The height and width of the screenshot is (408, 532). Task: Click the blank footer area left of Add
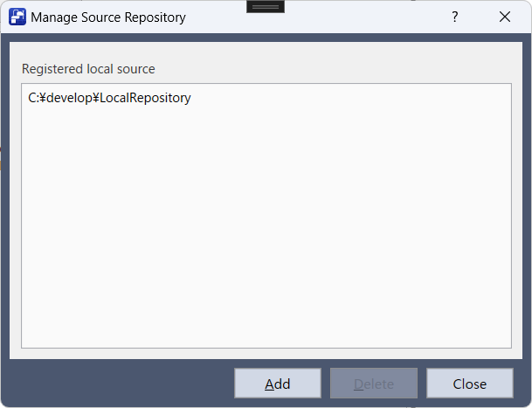point(122,384)
